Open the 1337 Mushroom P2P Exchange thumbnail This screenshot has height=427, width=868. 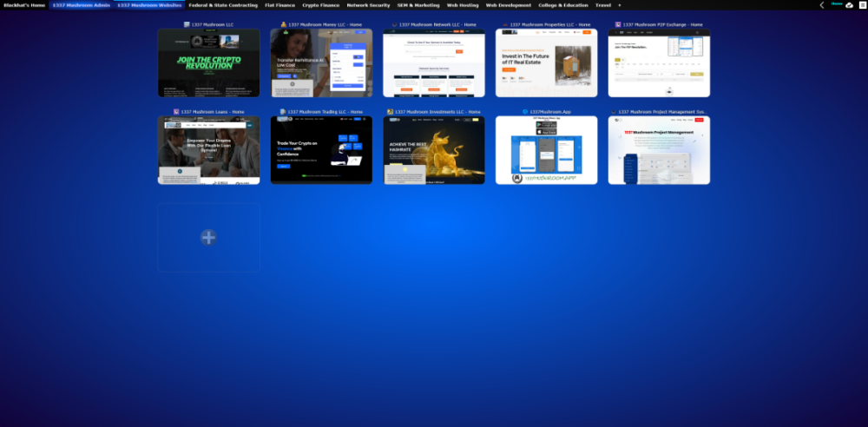tap(659, 63)
